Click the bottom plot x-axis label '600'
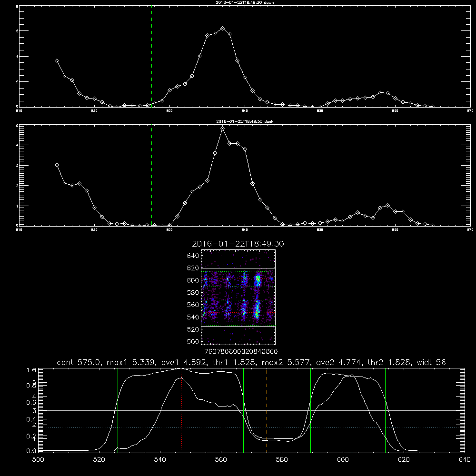 tap(343, 460)
